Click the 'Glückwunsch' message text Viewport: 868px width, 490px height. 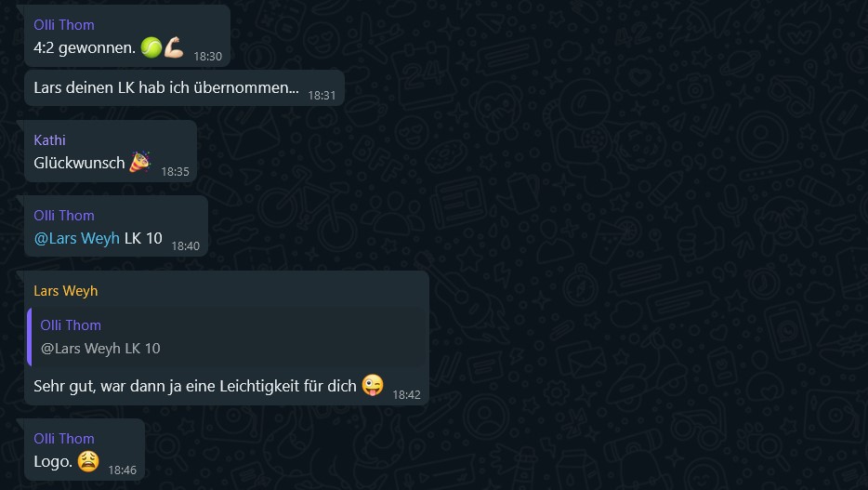(79, 163)
